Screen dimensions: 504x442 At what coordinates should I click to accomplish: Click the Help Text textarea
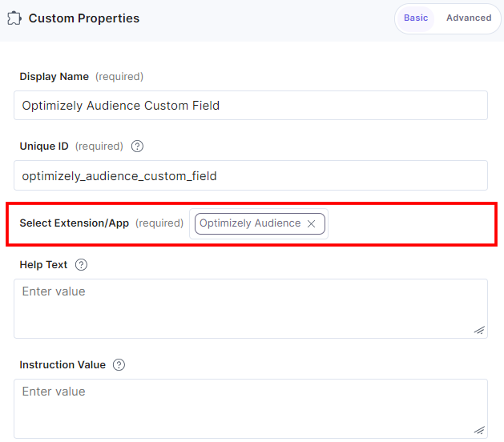251,309
